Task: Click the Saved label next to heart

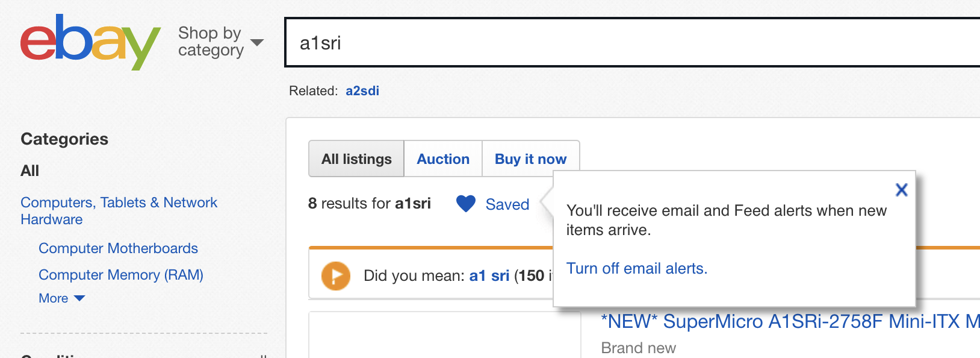Action: (x=507, y=204)
